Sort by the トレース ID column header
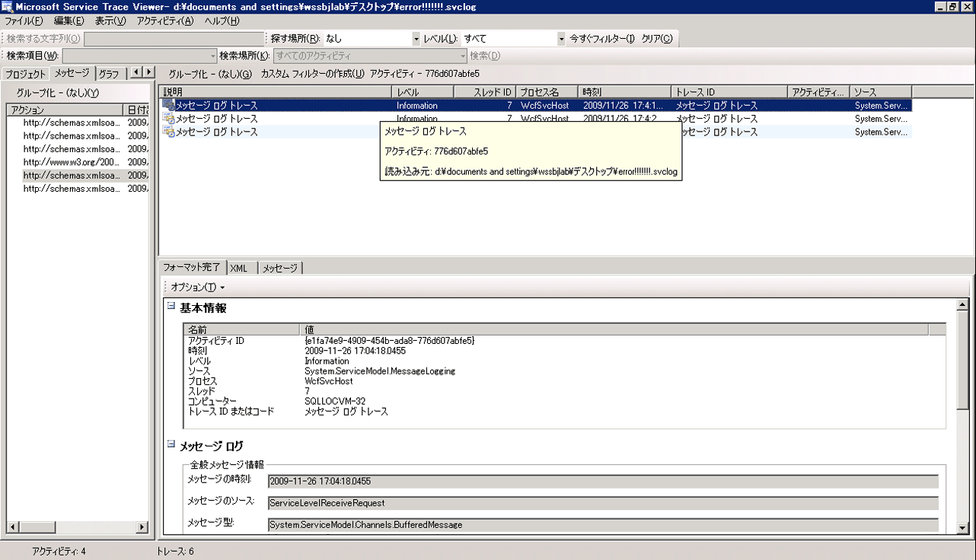This screenshot has height=560, width=976. pos(729,92)
